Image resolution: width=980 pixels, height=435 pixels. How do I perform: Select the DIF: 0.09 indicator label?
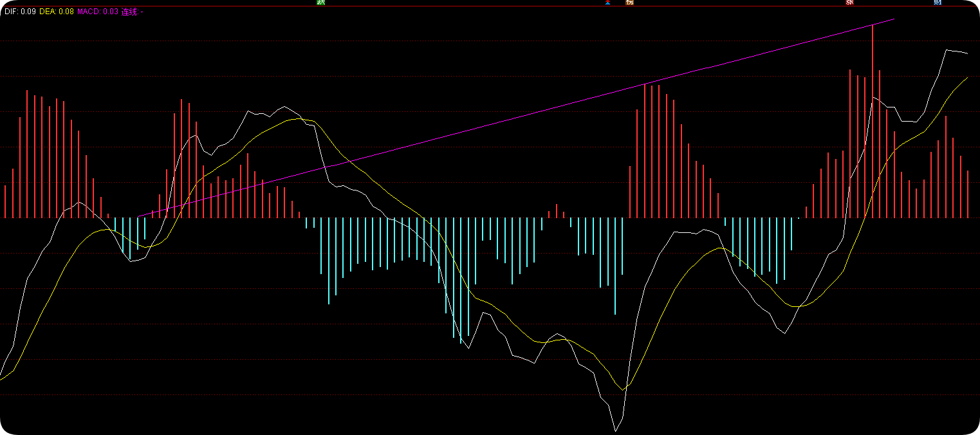coord(19,12)
